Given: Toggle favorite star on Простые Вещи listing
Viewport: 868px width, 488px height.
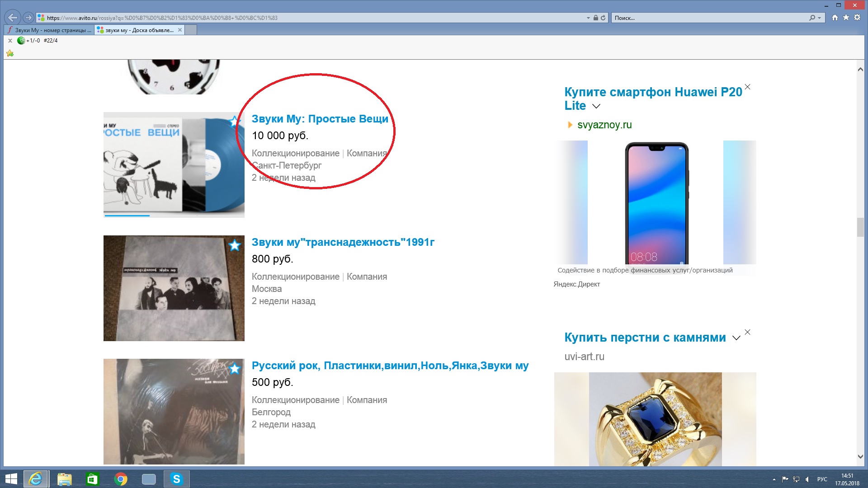Looking at the screenshot, I should click(234, 121).
